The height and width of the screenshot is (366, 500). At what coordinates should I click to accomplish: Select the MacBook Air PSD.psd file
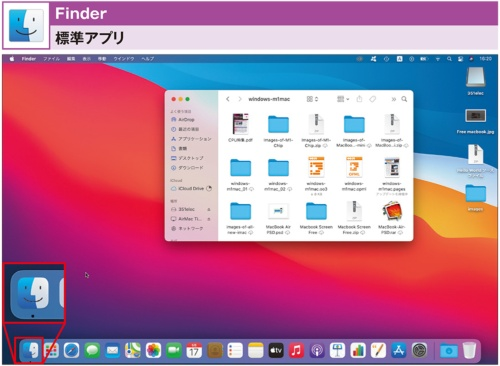tap(278, 218)
